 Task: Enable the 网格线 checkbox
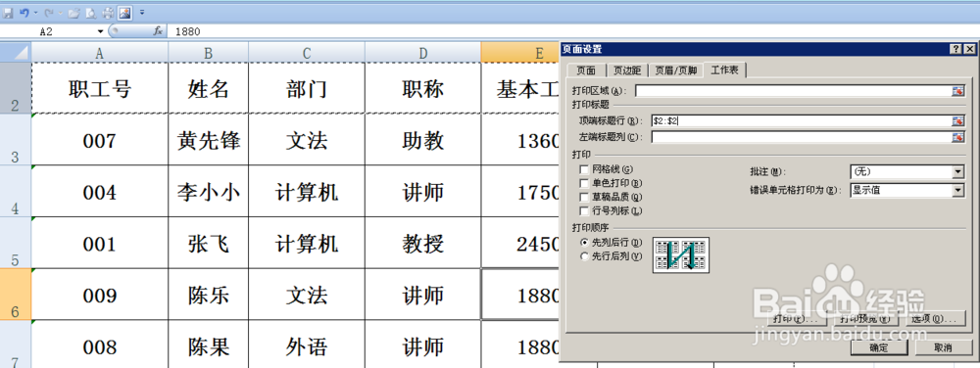click(x=584, y=169)
